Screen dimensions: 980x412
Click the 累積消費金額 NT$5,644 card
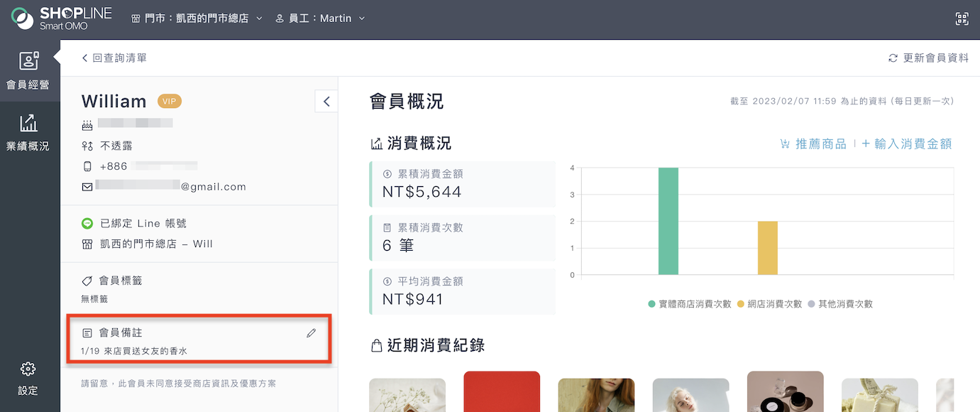coord(463,184)
